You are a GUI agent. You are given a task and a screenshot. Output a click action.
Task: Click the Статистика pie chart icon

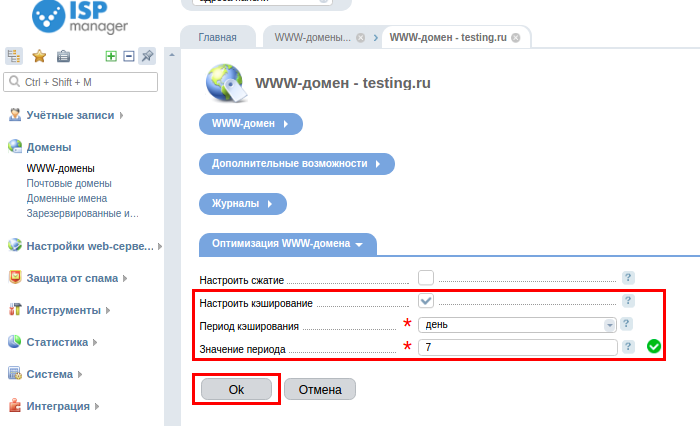[15, 342]
